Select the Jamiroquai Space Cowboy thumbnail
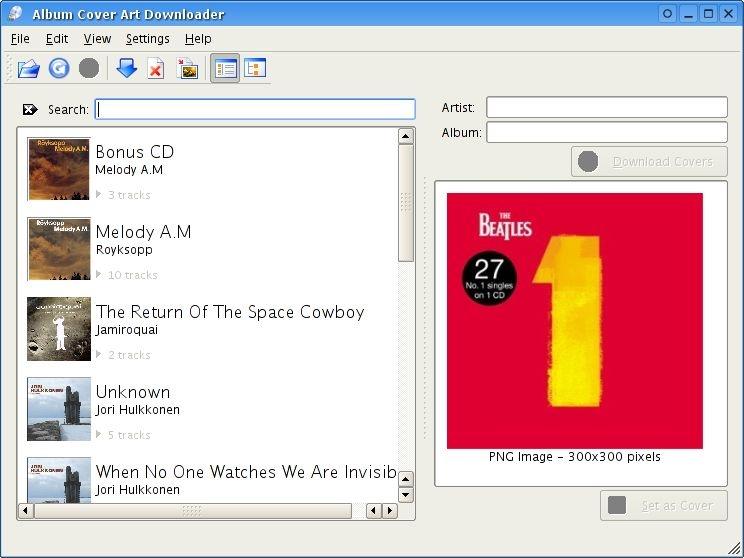 click(59, 329)
